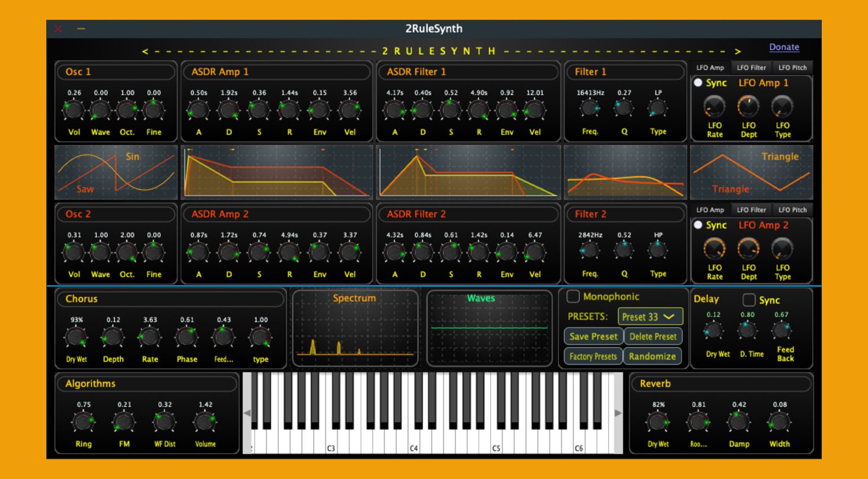Screen dimensions: 868x479
Task: Click Delay Feed Back knob
Action: (x=782, y=330)
